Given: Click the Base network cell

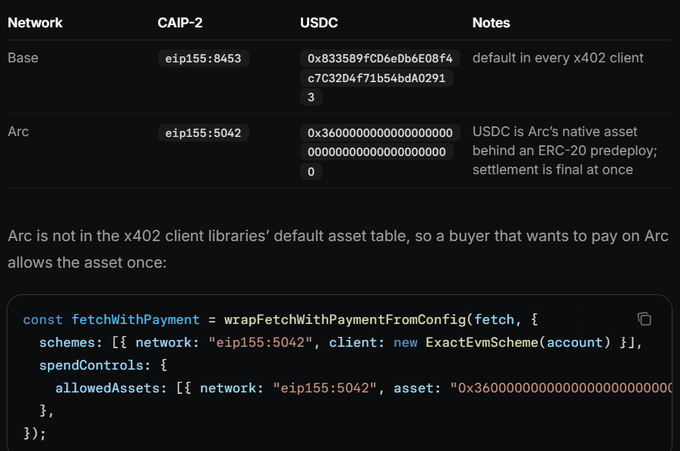Looking at the screenshot, I should pyautogui.click(x=23, y=58).
